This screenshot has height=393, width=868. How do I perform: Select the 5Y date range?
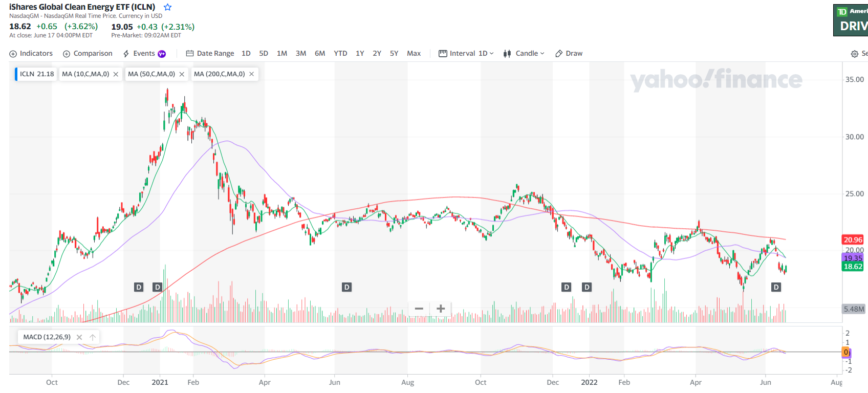tap(394, 54)
